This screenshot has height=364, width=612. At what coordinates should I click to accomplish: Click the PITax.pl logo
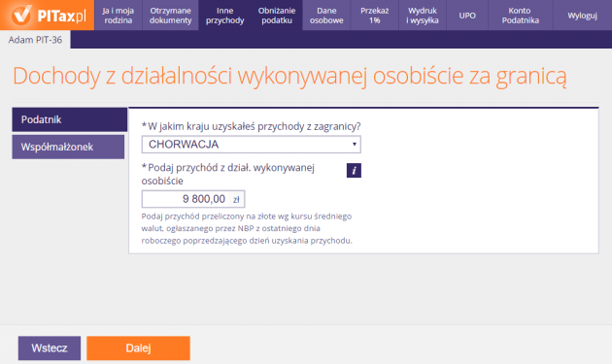[48, 16]
